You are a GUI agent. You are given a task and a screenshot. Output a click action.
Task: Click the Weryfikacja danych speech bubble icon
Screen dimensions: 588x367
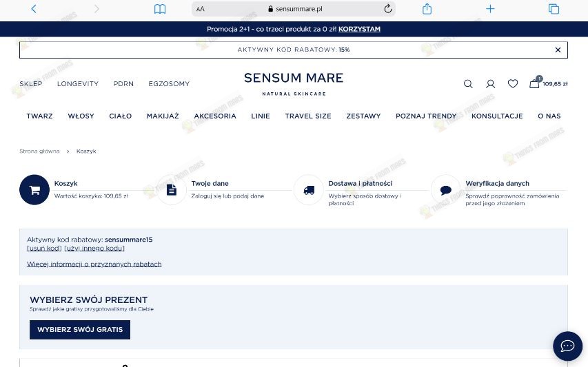coord(446,190)
